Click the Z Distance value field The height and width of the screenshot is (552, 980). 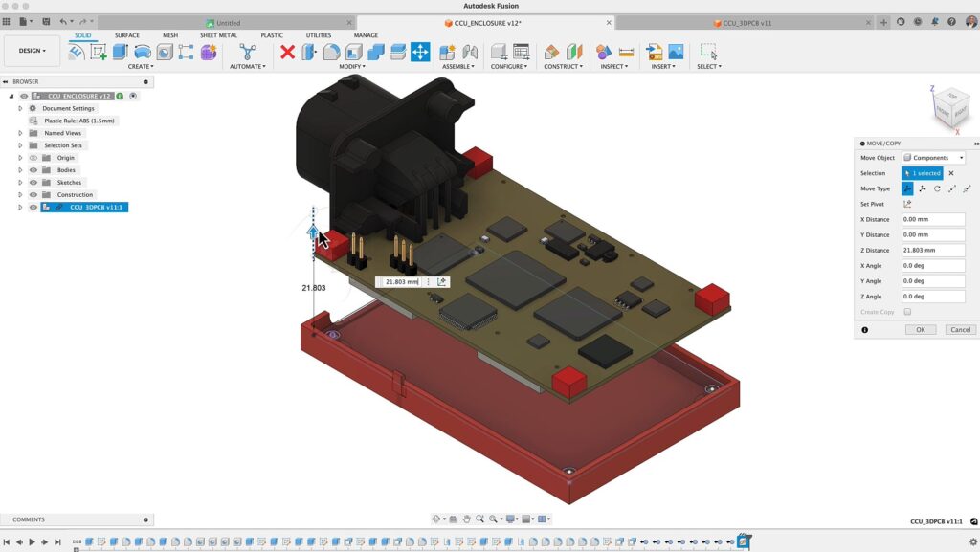933,251
